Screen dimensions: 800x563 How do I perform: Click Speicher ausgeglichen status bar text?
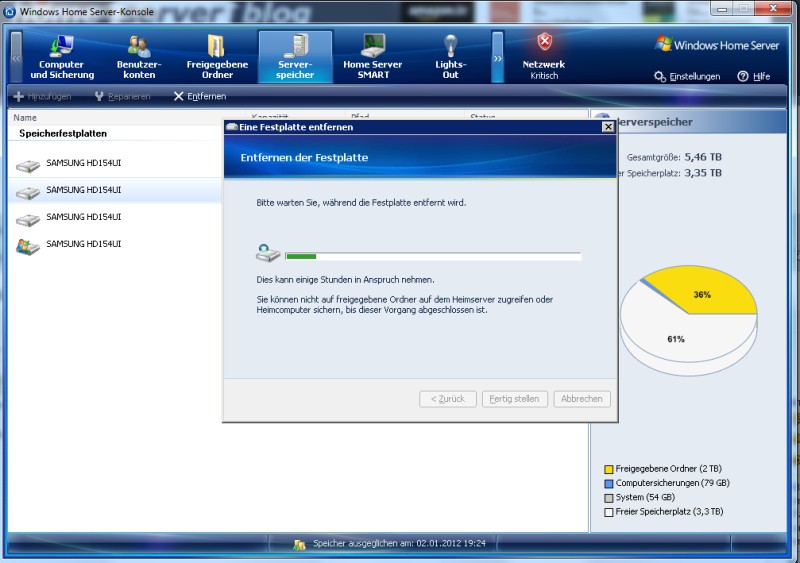coord(399,544)
